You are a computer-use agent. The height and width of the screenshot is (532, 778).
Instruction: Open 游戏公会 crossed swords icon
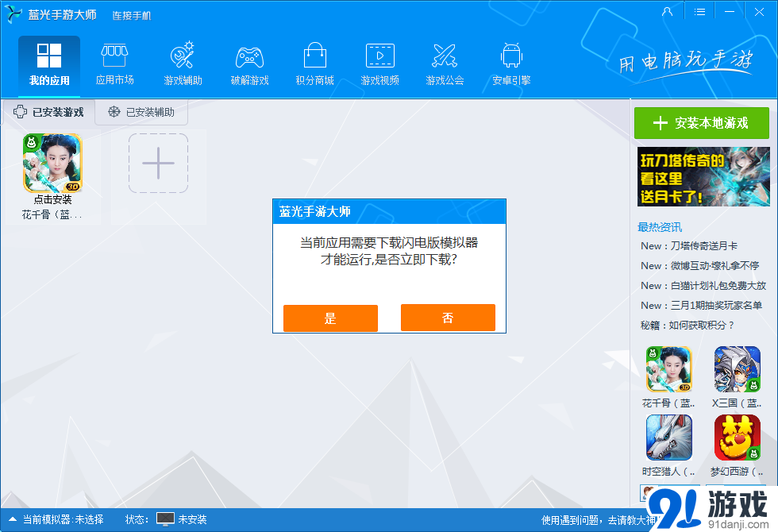point(445,56)
